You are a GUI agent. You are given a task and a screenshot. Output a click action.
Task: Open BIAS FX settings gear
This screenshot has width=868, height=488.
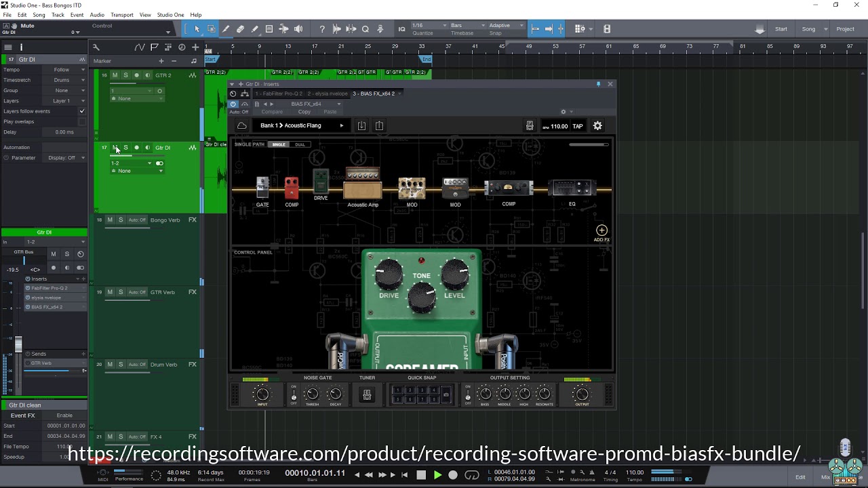[x=597, y=126]
